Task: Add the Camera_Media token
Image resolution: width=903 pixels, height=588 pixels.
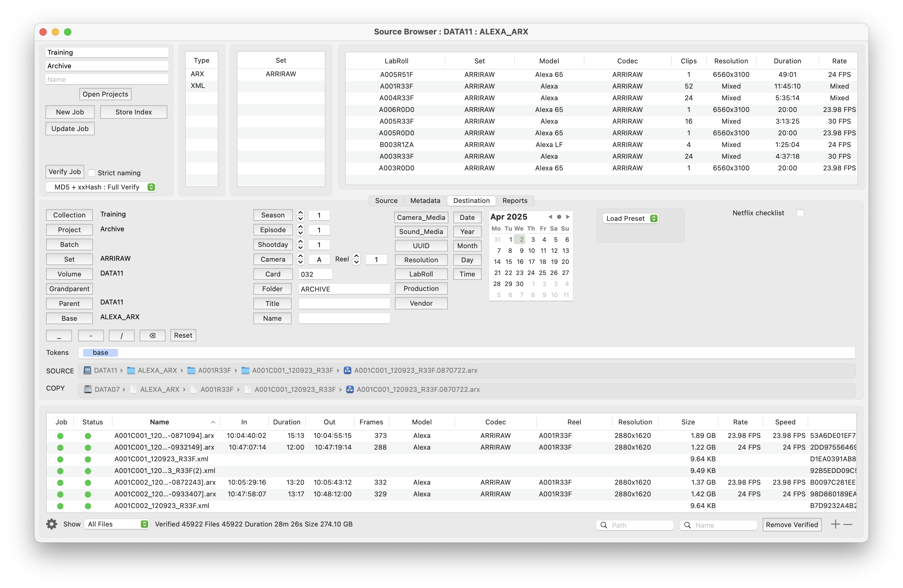Action: pyautogui.click(x=421, y=217)
